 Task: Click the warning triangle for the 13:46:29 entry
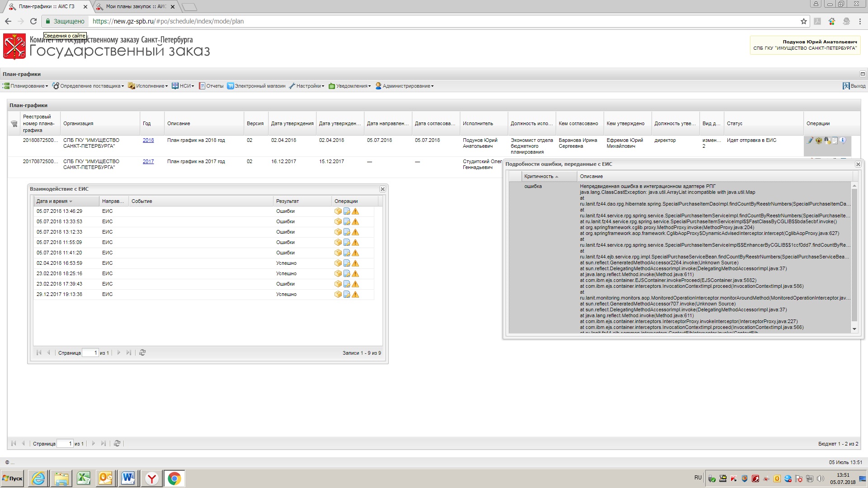pyautogui.click(x=355, y=211)
